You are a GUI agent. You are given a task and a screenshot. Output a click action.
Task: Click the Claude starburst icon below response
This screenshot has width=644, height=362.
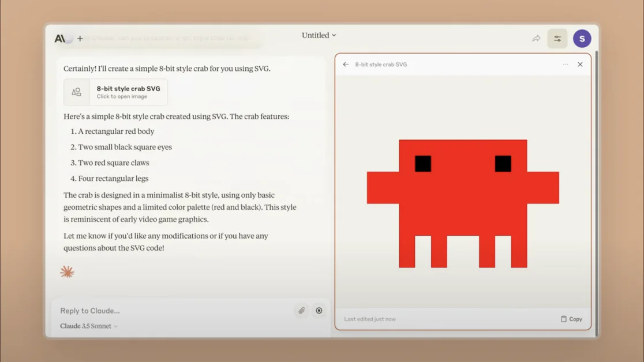point(68,271)
